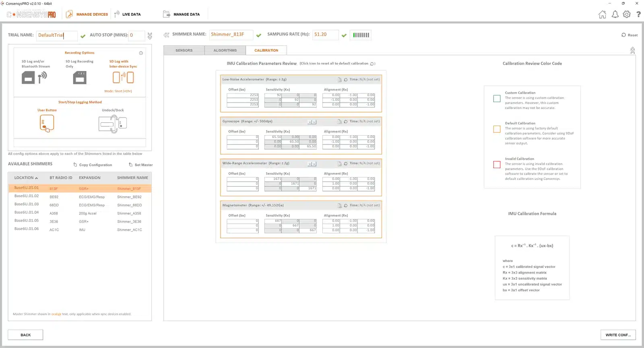644x348 pixels.
Task: Sort table by LOCATION column
Action: click(x=26, y=178)
